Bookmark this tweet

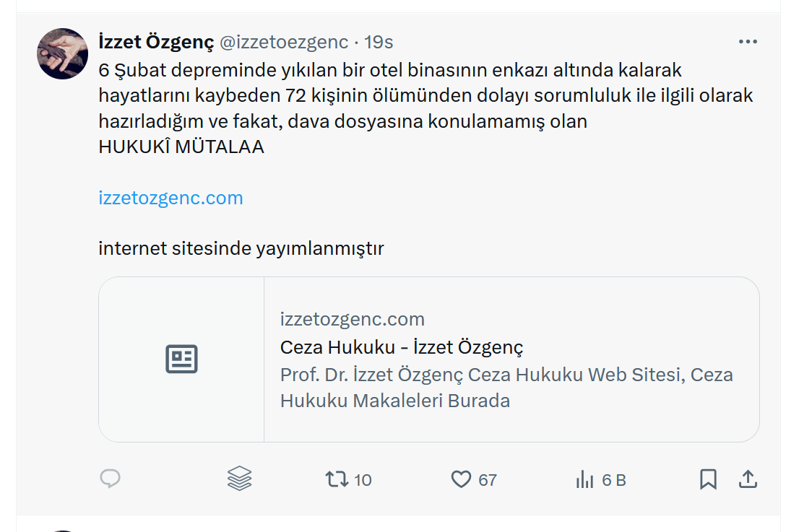tap(708, 479)
